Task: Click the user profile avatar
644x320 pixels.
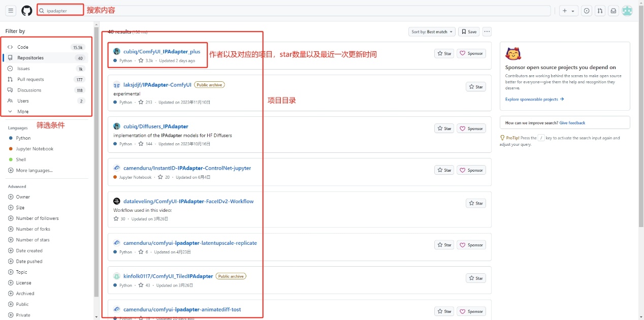Action: 627,11
